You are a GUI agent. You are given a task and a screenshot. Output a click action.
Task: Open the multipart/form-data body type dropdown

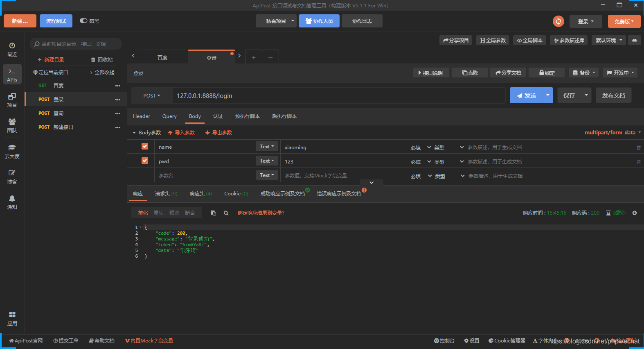pos(612,133)
